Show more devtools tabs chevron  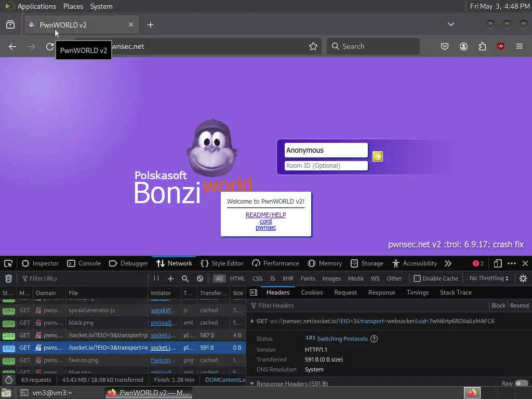pyautogui.click(x=448, y=263)
